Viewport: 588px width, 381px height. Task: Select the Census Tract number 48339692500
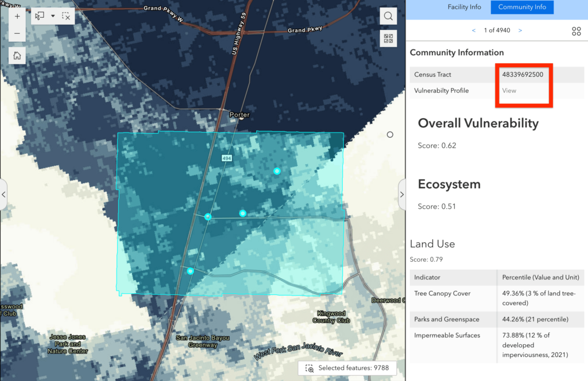pyautogui.click(x=523, y=74)
